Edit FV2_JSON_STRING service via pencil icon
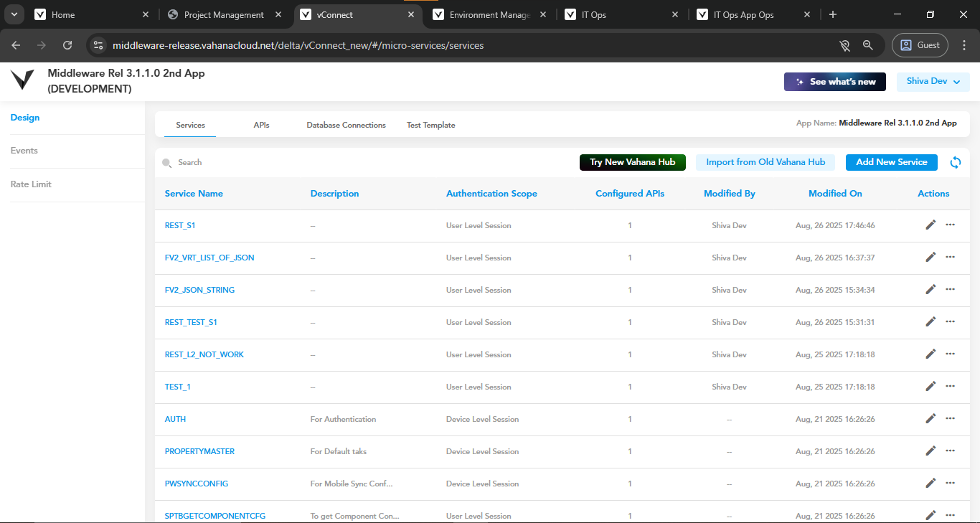Viewport: 980px width, 523px height. click(x=930, y=289)
